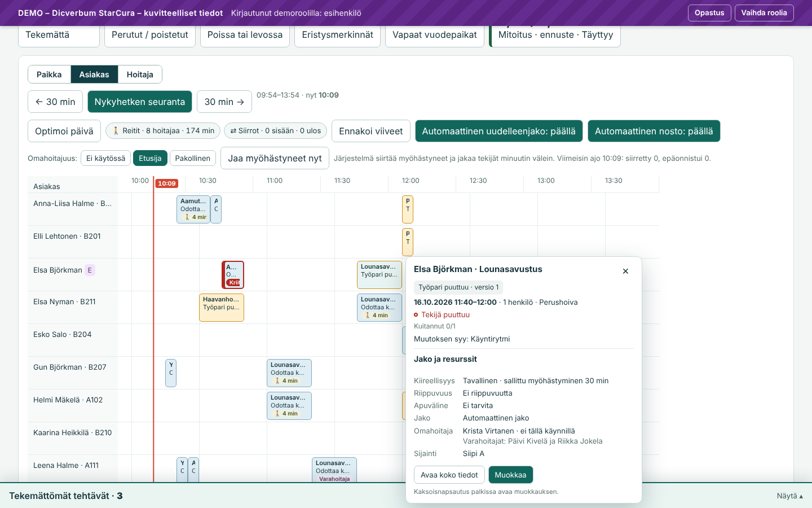The width and height of the screenshot is (812, 508).
Task: Select Ei käytössä omahoitajuus option
Action: click(106, 158)
